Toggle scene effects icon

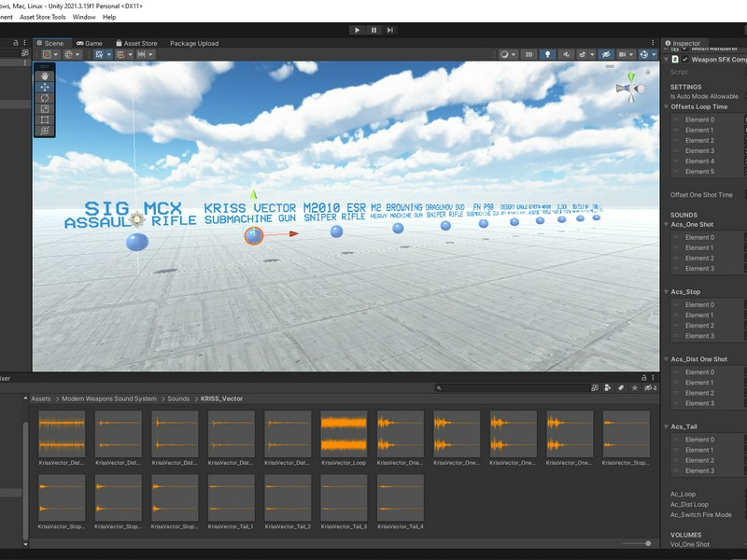tap(582, 54)
